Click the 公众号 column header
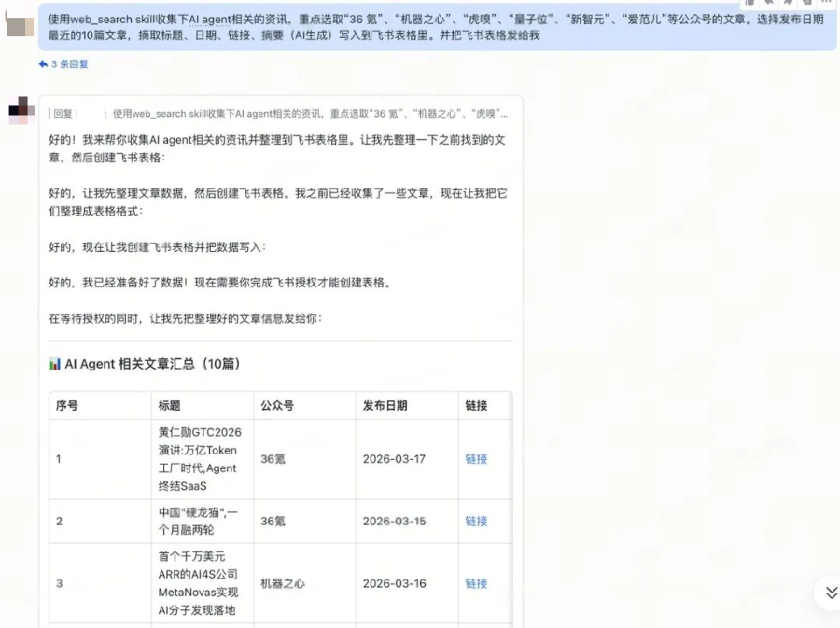Image resolution: width=840 pixels, height=628 pixels. pyautogui.click(x=305, y=405)
